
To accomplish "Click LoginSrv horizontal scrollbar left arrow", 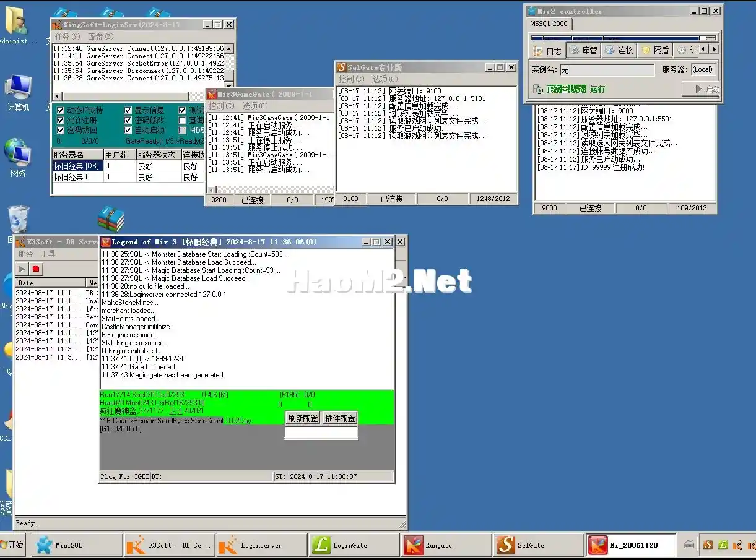I will (x=58, y=96).
